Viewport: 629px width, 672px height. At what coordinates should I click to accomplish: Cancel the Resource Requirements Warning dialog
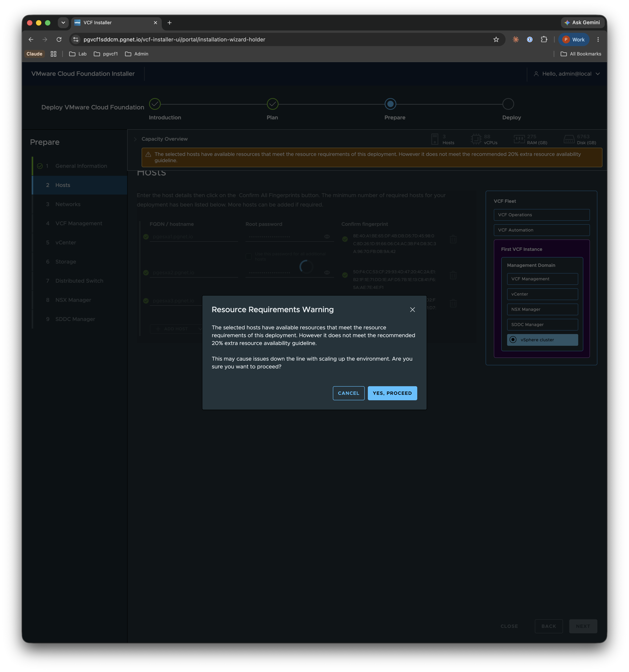(x=348, y=393)
